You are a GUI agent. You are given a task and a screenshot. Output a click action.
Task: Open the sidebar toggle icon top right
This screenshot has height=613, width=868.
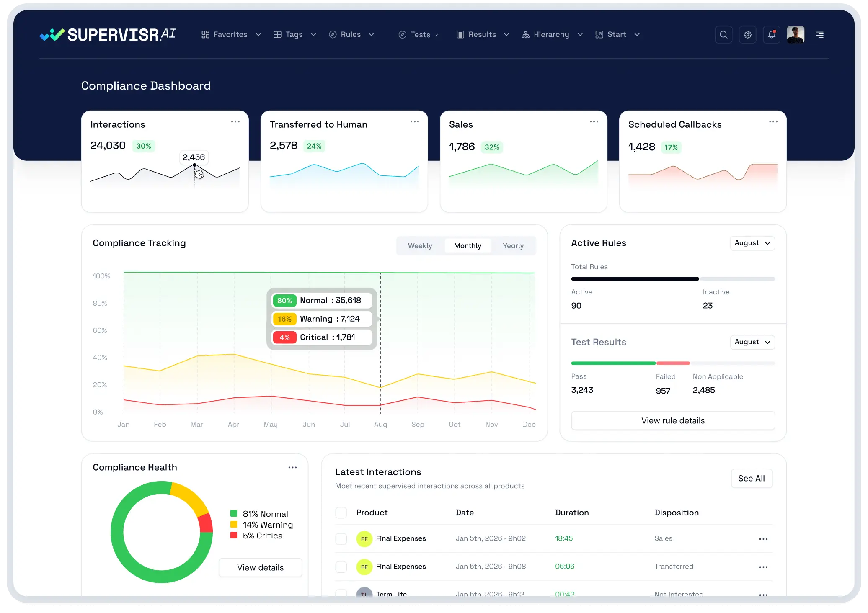[819, 34]
